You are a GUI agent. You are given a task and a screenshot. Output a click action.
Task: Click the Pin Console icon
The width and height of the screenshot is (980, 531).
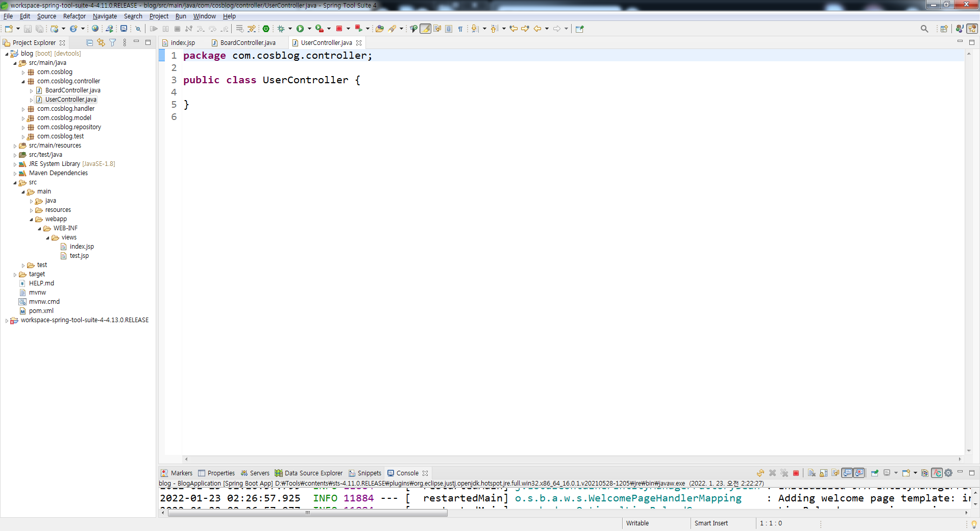tap(874, 473)
